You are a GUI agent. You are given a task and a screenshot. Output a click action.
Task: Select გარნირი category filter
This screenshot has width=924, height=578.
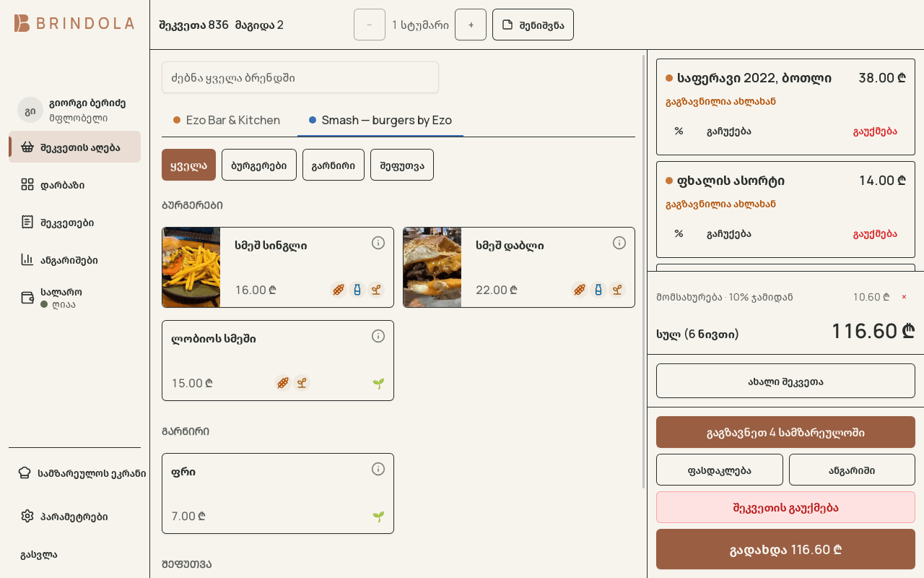tap(334, 165)
